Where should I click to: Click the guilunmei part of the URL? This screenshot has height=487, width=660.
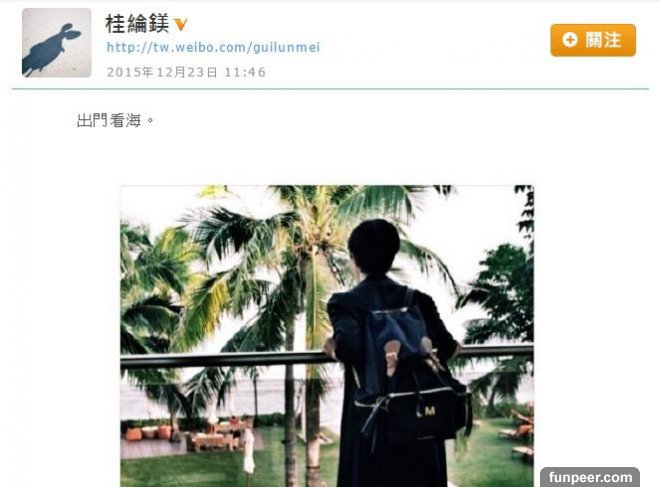(x=287, y=48)
